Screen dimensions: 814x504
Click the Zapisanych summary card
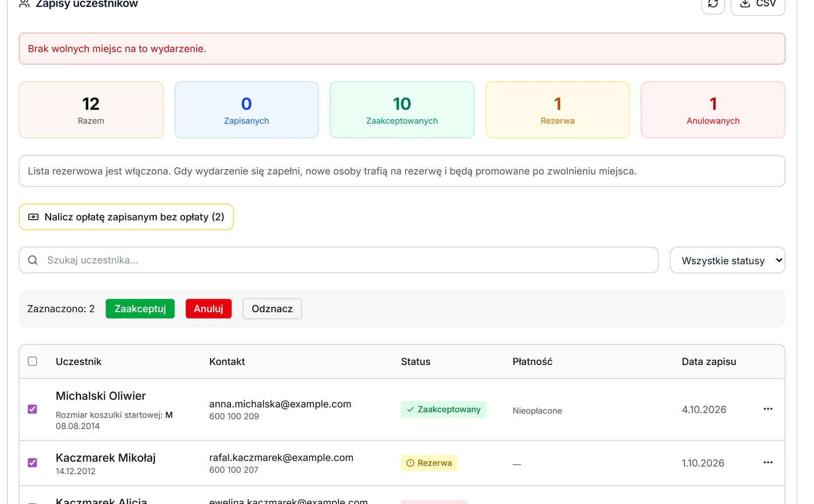click(x=246, y=110)
